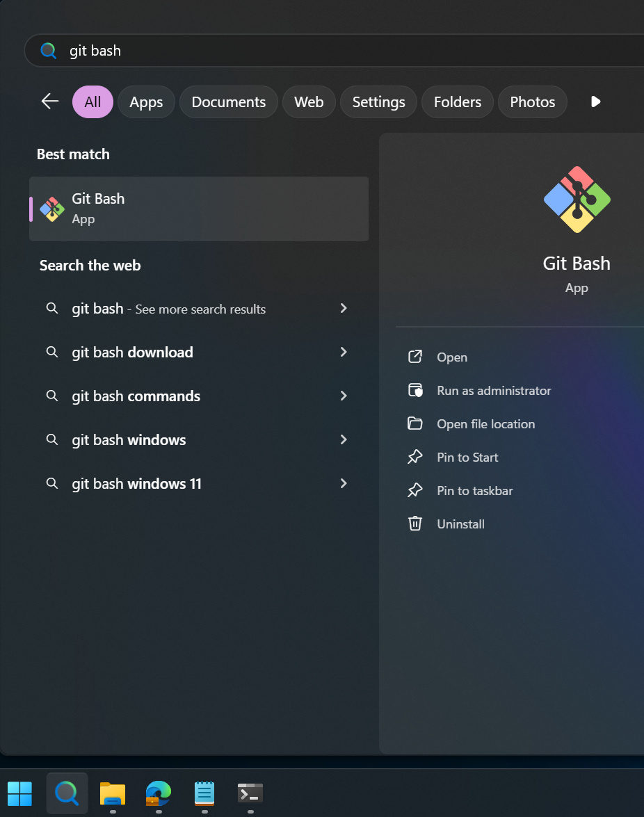The height and width of the screenshot is (817, 644).
Task: Click the Run as administrator shield icon
Action: 415,390
